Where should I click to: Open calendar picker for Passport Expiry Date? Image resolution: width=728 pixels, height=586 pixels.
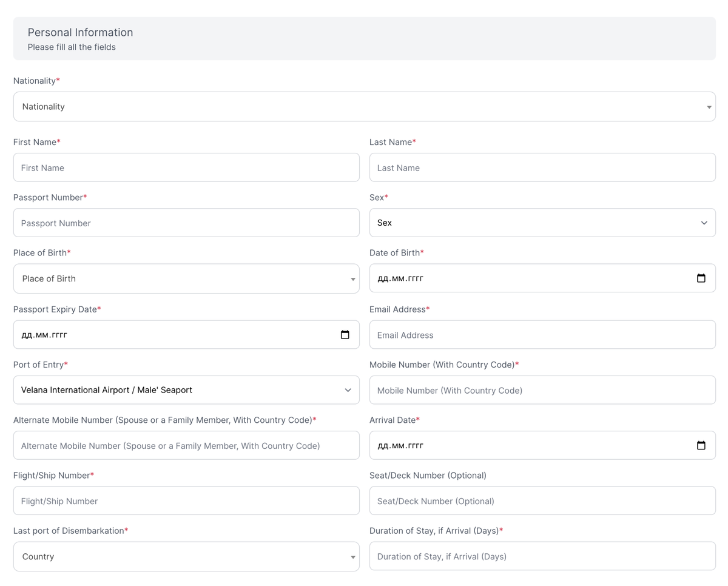click(x=345, y=334)
